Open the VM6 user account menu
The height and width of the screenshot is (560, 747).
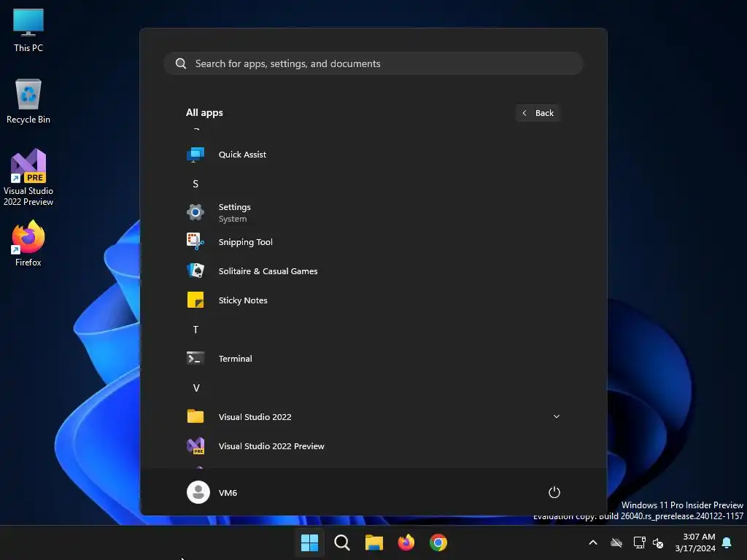[x=212, y=492]
